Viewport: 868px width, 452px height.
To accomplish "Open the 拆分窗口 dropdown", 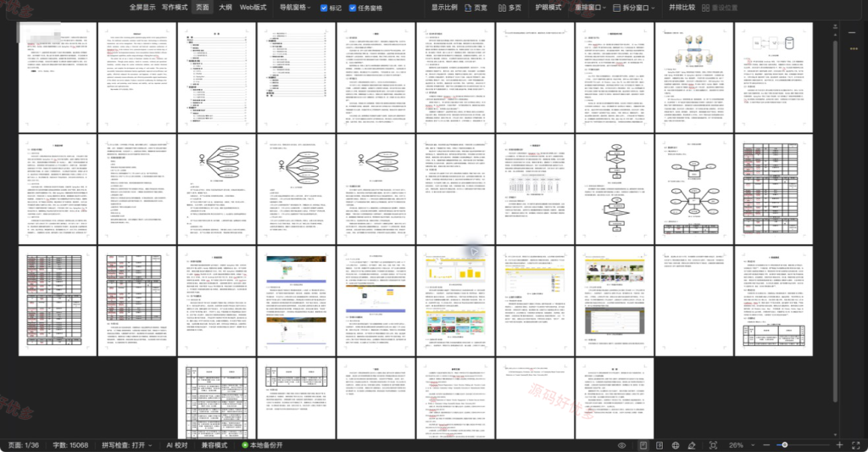I will [x=634, y=8].
